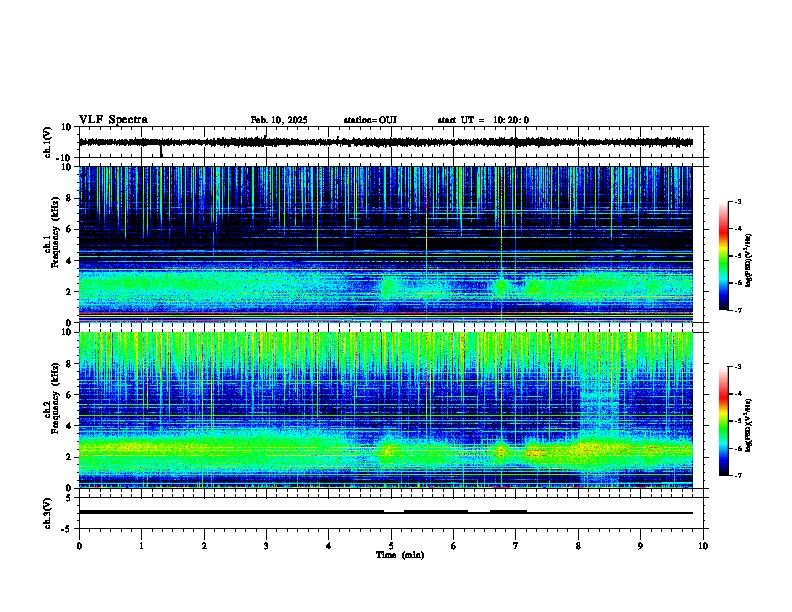Click the thick ch.3 trace segment near minute 7
This screenshot has width=792, height=612.
pos(509,512)
